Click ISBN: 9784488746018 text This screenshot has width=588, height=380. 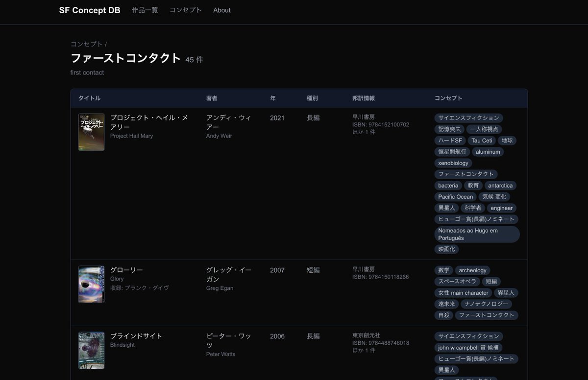(x=381, y=343)
